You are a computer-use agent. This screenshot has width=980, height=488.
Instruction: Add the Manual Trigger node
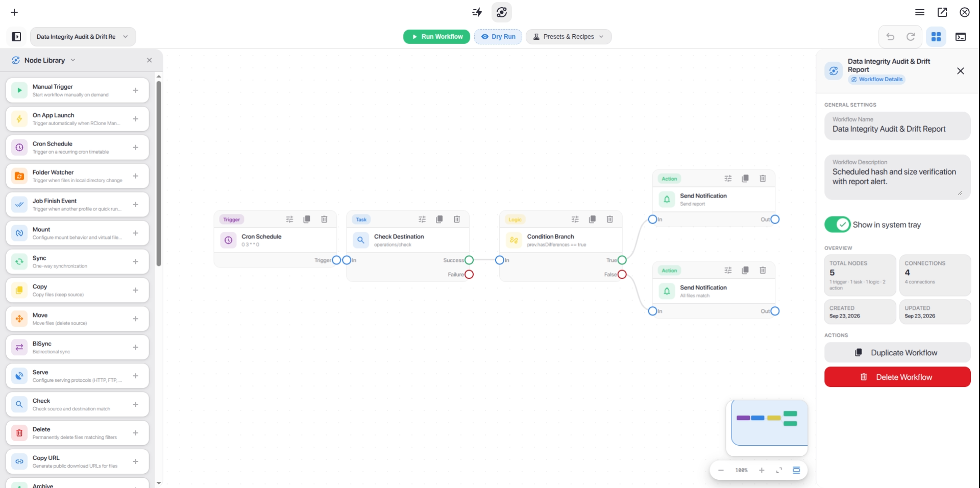[136, 90]
